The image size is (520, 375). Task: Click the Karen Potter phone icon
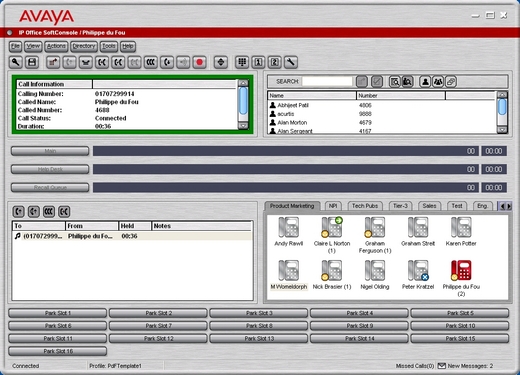coord(461,227)
